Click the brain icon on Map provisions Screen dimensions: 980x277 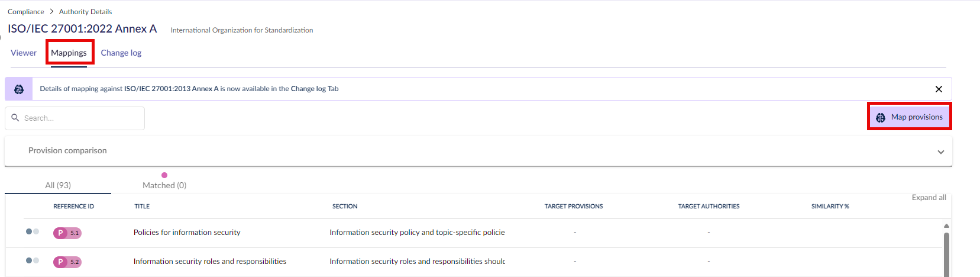(x=881, y=117)
